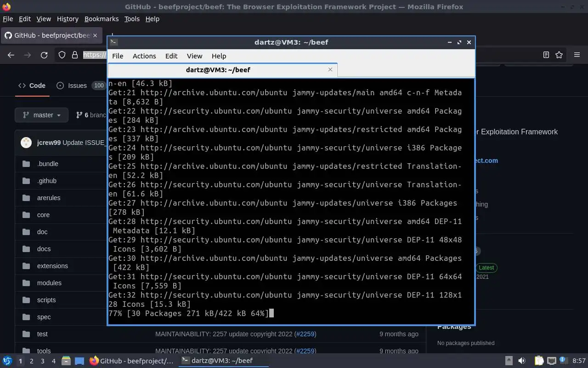Screen dimensions: 588x368
Task: Open the .bundle folder icon
Action: (x=26, y=164)
